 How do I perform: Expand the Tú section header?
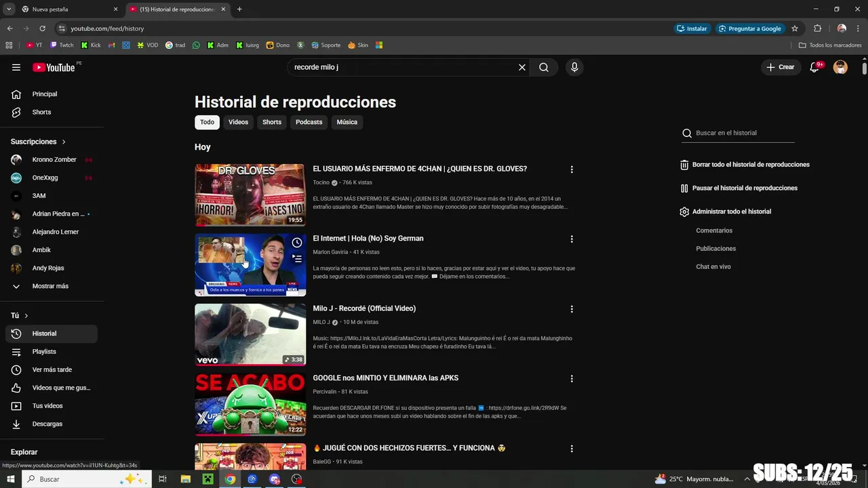pyautogui.click(x=20, y=316)
